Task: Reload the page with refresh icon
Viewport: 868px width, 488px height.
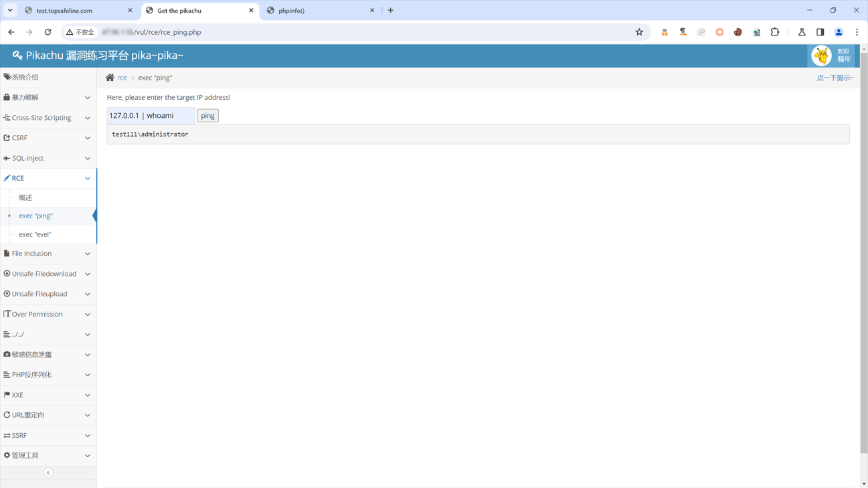Action: coord(48,32)
